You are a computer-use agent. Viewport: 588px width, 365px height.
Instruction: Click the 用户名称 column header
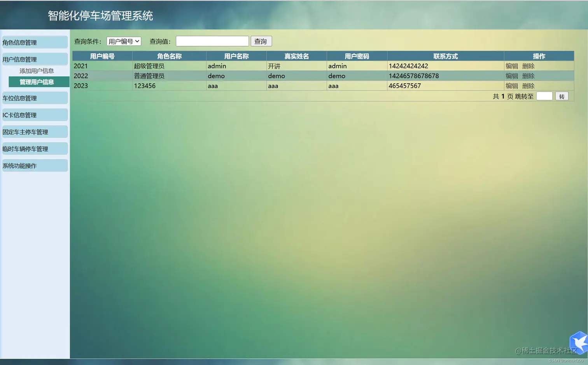(236, 56)
